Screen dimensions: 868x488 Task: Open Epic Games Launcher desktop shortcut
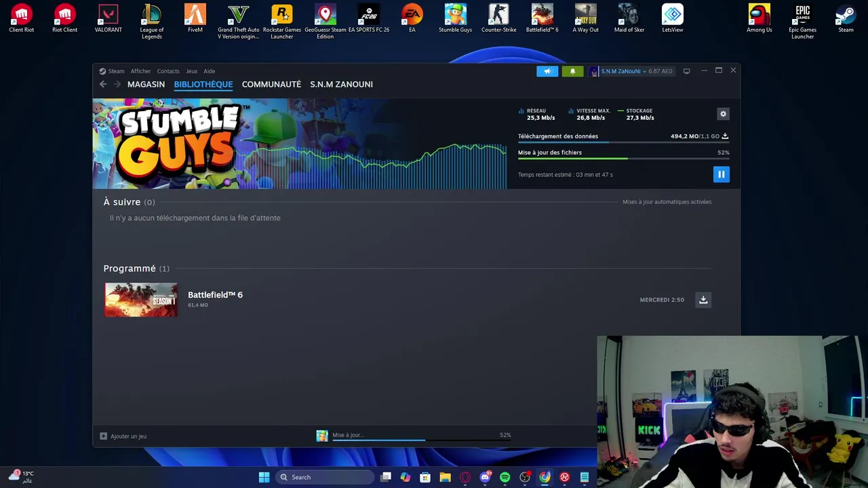pos(803,22)
